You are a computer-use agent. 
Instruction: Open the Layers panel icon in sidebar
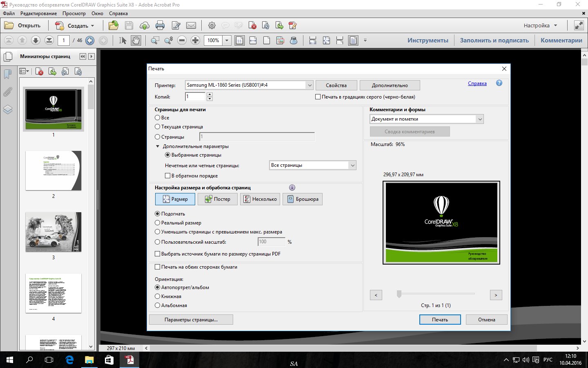(8, 110)
